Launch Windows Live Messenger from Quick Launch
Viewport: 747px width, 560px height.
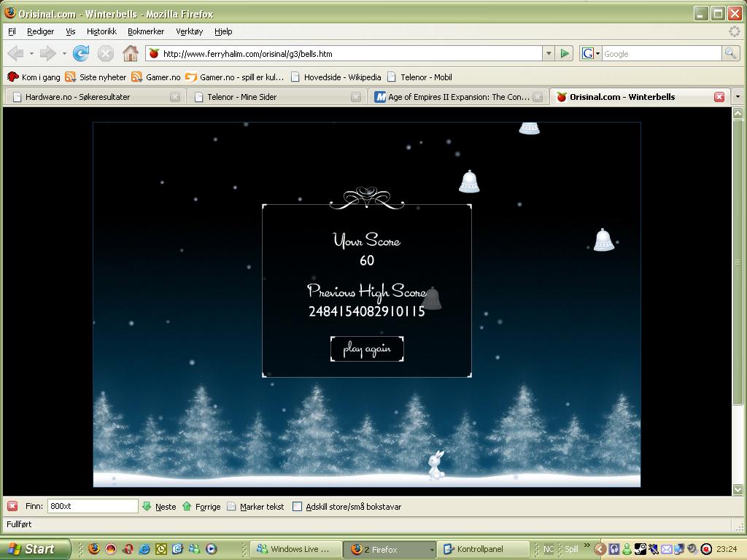[x=194, y=548]
